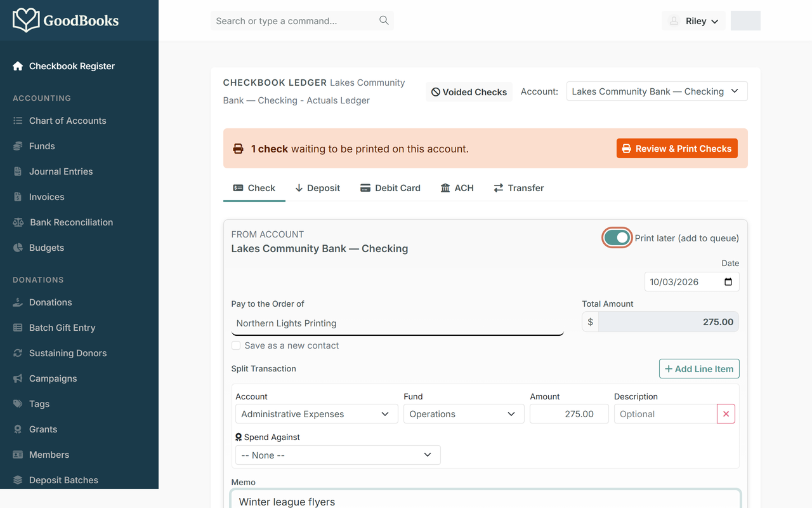Open Bank Reconciliation via scales icon
The image size is (812, 508).
18,222
